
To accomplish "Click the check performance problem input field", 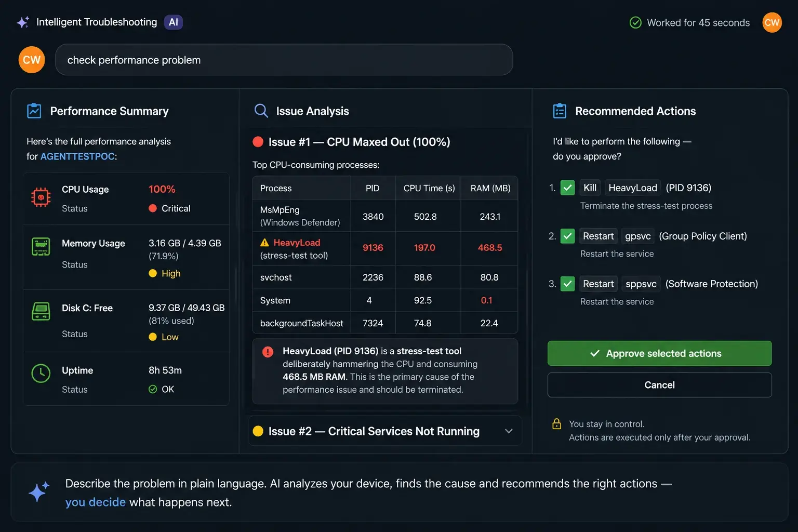I will pyautogui.click(x=284, y=60).
